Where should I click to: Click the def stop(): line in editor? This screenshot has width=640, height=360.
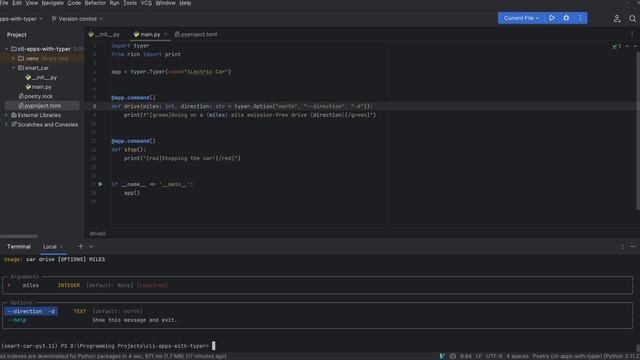tap(129, 149)
